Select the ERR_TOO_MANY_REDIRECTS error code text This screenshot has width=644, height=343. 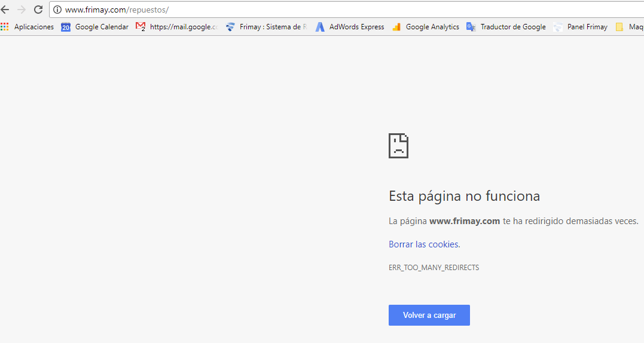point(434,268)
